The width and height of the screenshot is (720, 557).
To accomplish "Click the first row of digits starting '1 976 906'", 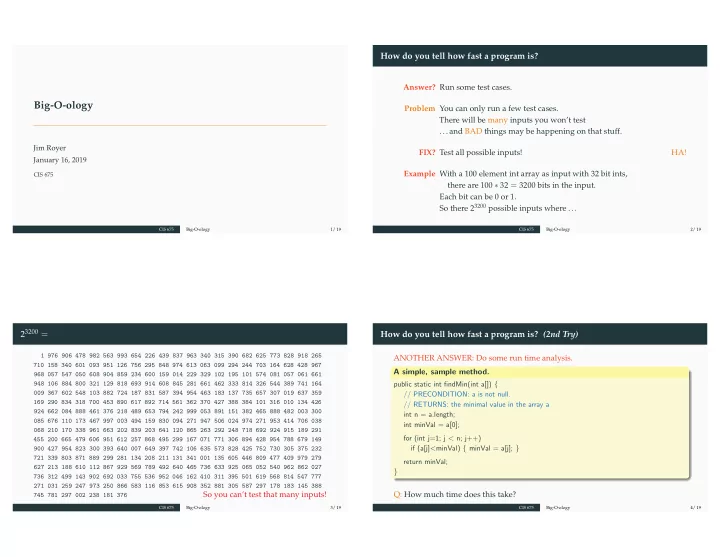I will [x=181, y=355].
